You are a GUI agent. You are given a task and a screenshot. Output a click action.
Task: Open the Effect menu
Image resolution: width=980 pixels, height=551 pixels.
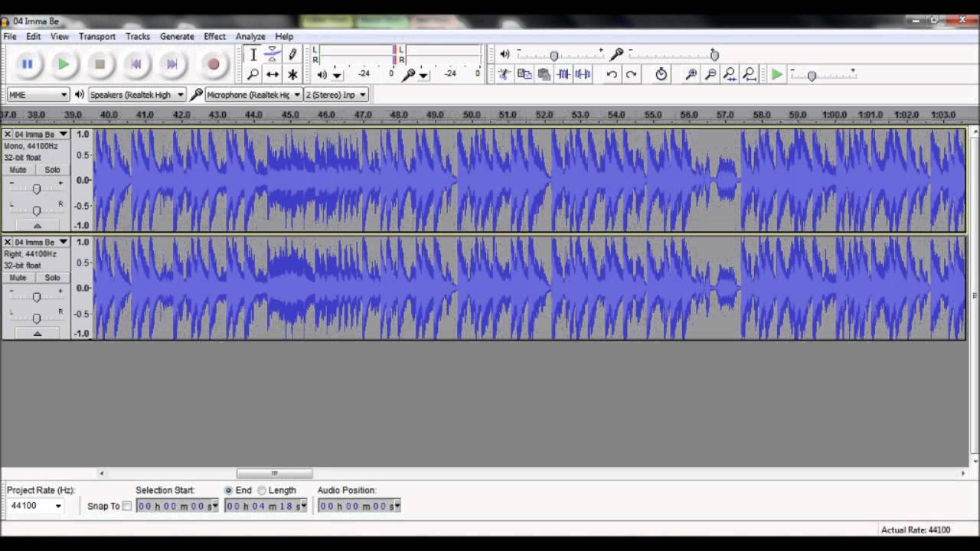(x=215, y=36)
